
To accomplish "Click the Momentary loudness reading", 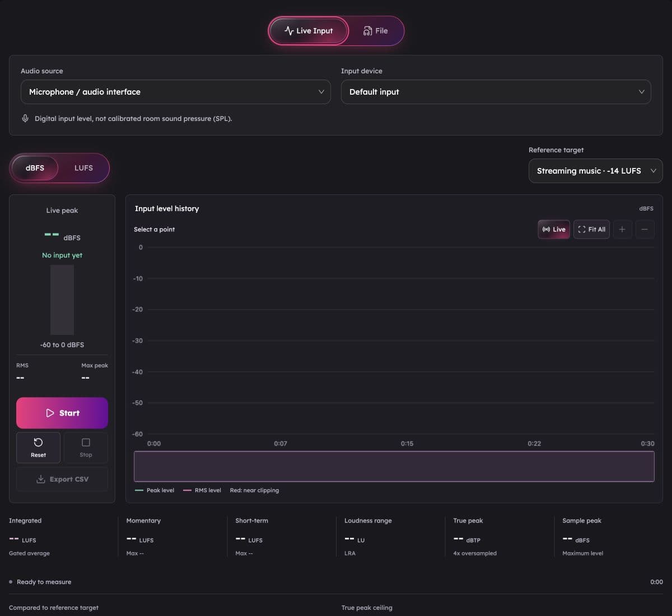I will pyautogui.click(x=140, y=539).
